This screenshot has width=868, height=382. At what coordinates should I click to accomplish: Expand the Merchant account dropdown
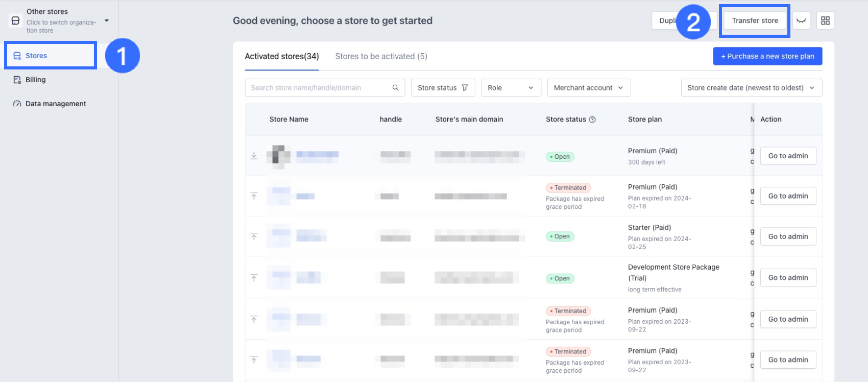[589, 88]
